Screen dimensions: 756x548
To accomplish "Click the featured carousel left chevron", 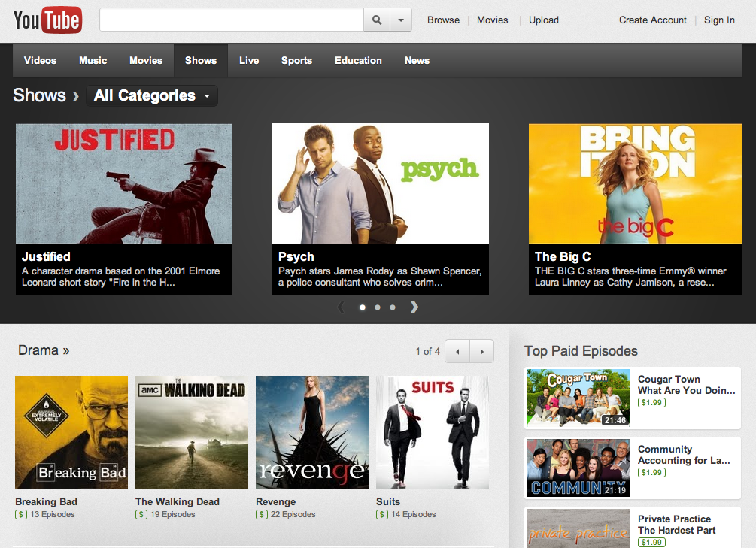I will 341,307.
